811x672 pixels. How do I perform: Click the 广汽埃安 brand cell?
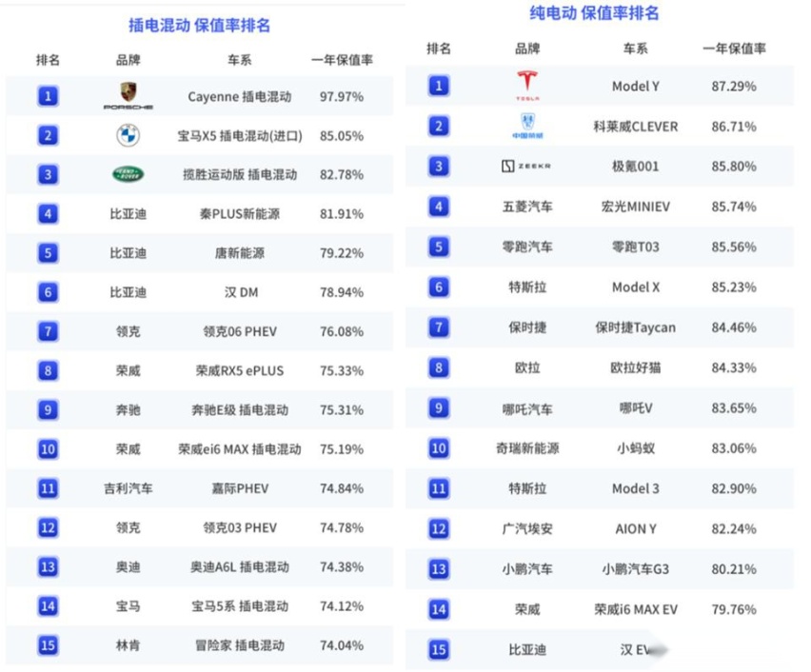pyautogui.click(x=527, y=528)
